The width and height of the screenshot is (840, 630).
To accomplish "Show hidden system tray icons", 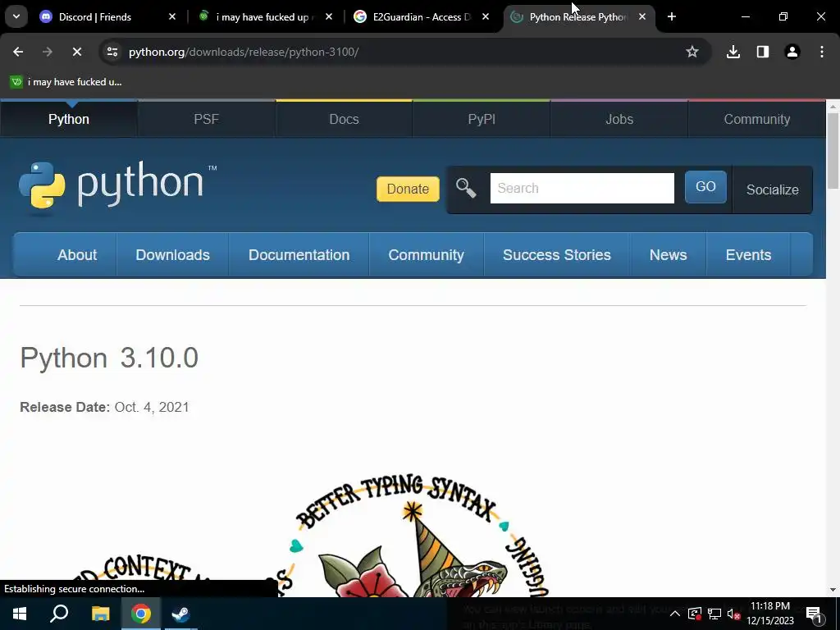I will pos(675,614).
